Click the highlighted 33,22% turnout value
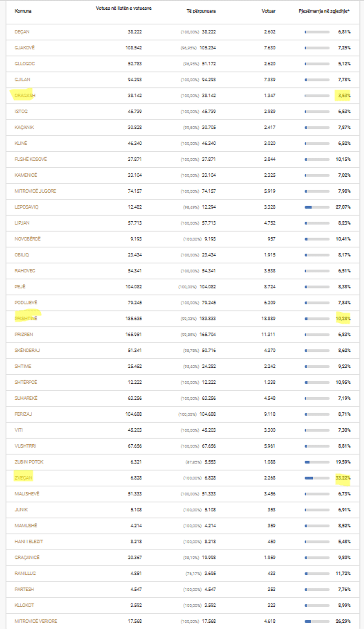The height and width of the screenshot is (629, 364). pos(343,478)
